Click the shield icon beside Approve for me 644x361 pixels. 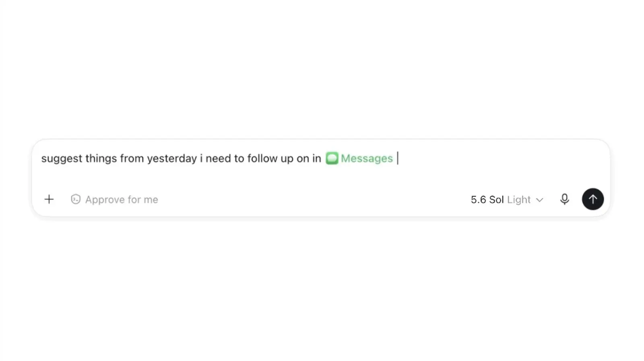click(x=76, y=199)
